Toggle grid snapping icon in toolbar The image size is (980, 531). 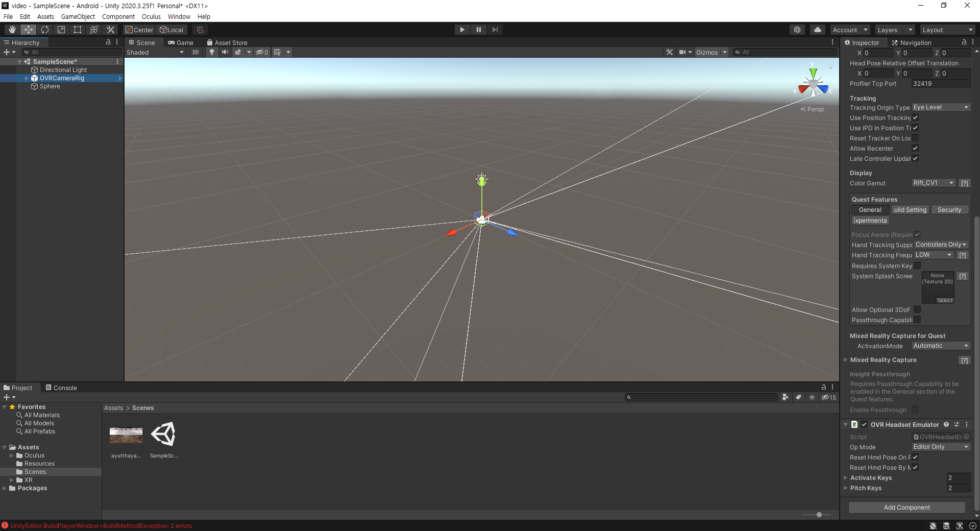click(200, 30)
